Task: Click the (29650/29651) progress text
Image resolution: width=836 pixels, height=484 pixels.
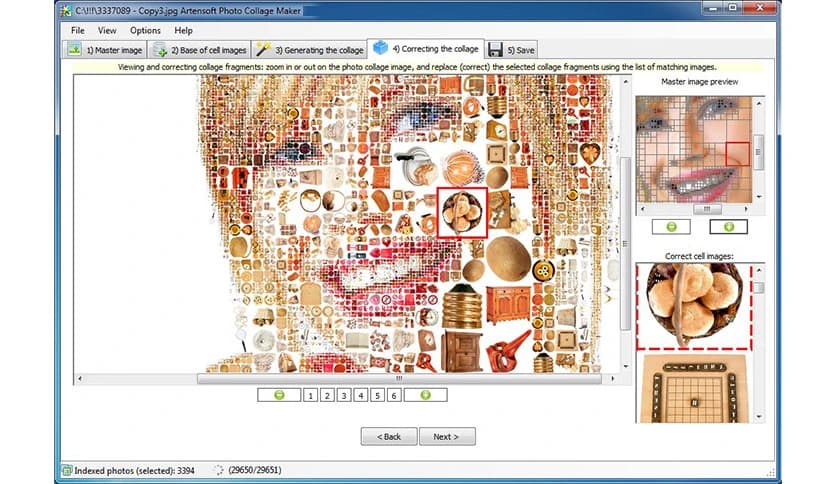Action: click(x=255, y=470)
